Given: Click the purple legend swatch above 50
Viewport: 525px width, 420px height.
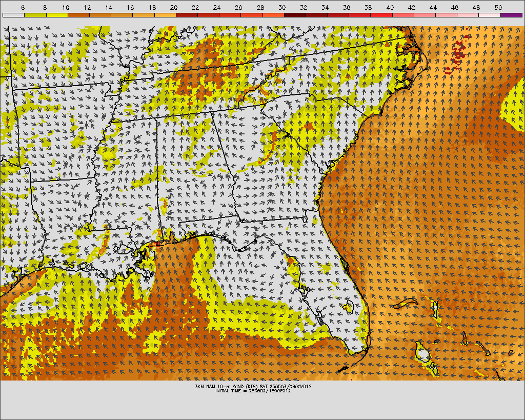Looking at the screenshot, I should click(x=511, y=15).
